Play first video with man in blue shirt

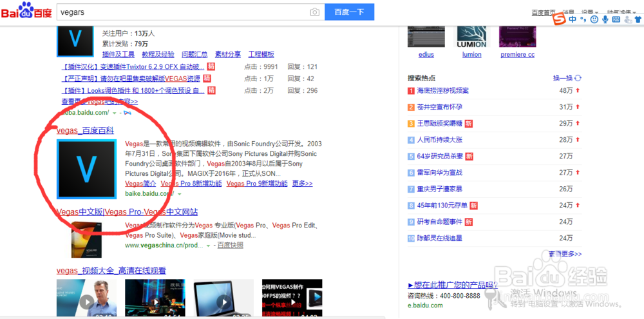[x=86, y=299]
